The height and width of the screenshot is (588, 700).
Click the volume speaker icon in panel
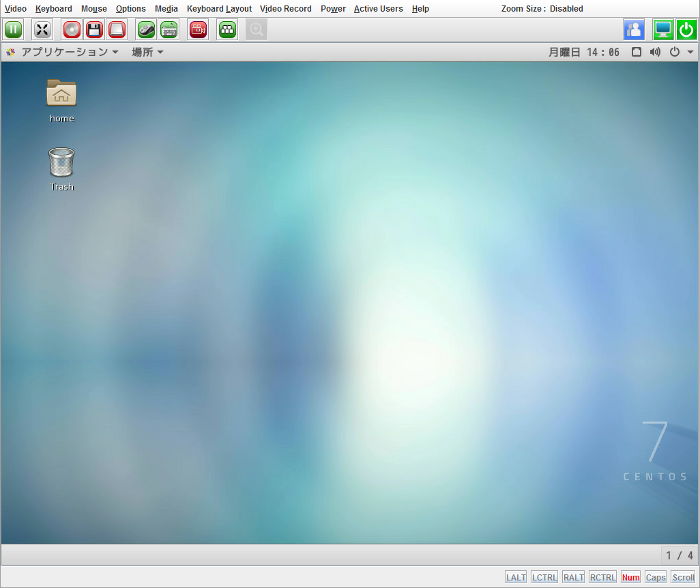click(x=655, y=53)
